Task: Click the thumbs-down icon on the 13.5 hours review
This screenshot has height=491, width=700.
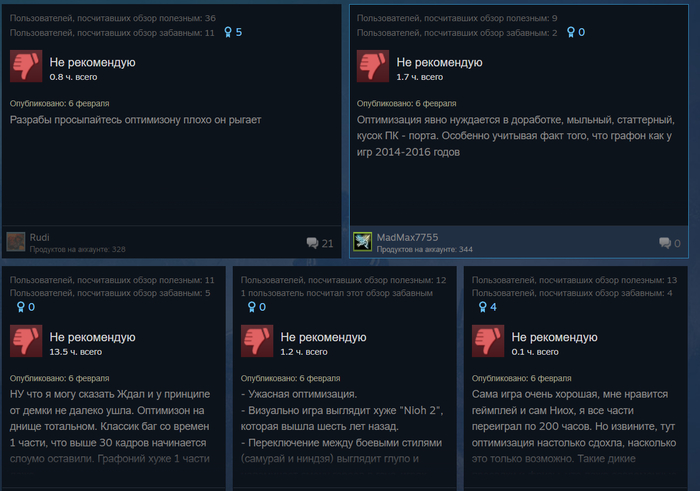Action: (26, 341)
